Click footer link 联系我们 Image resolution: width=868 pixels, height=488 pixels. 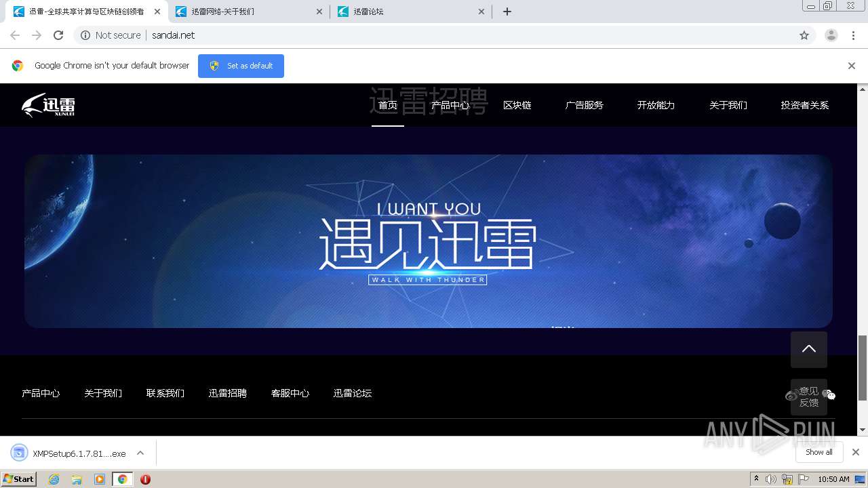165,393
